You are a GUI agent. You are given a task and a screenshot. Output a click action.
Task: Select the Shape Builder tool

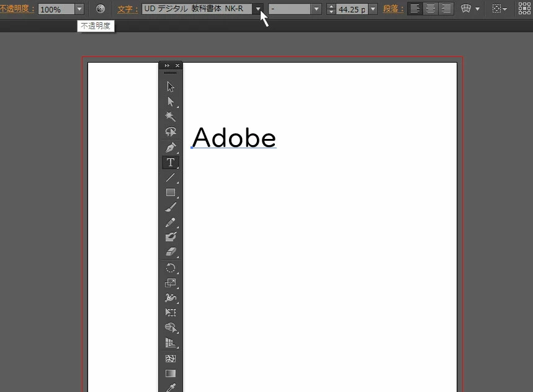171,327
